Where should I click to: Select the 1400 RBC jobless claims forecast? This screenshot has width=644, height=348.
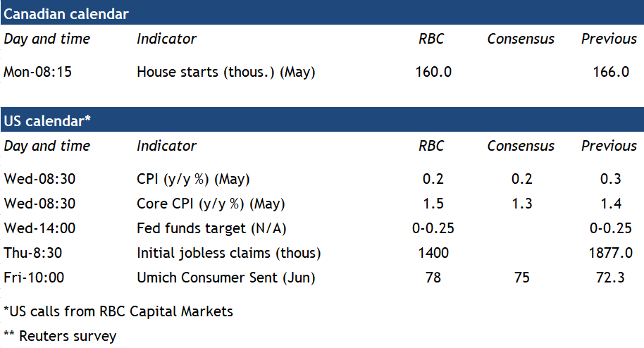pos(433,253)
